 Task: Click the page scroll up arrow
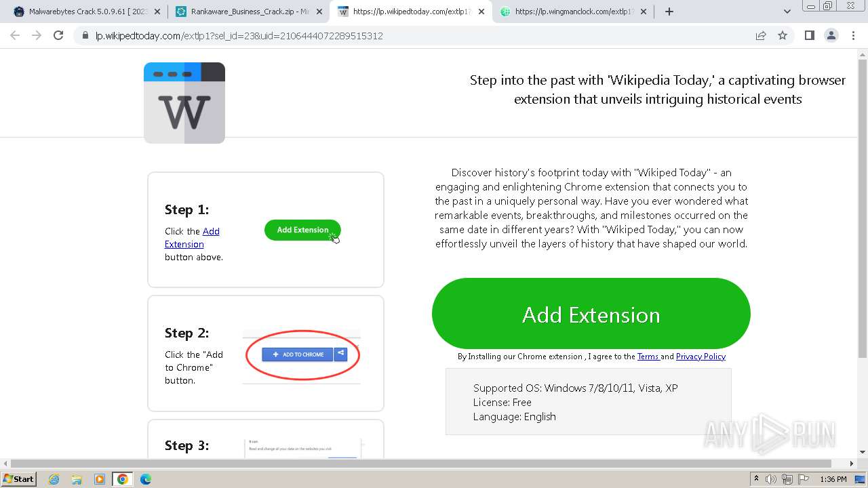(x=862, y=54)
